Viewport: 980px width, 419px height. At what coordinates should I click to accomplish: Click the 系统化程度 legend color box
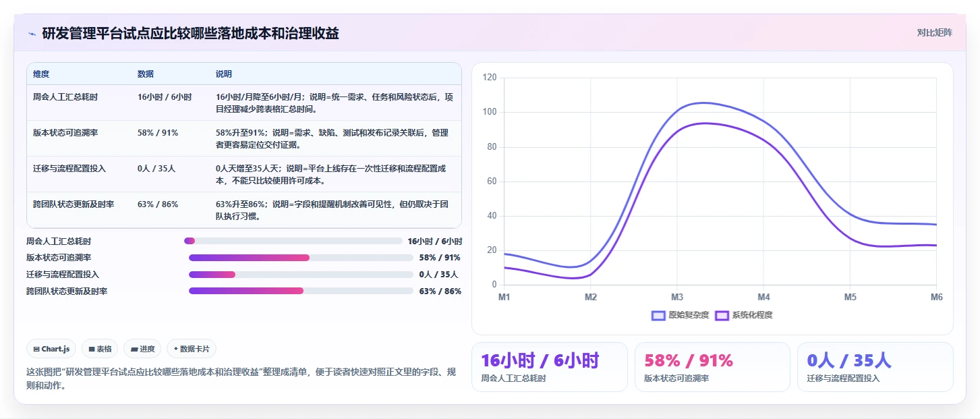coord(722,315)
